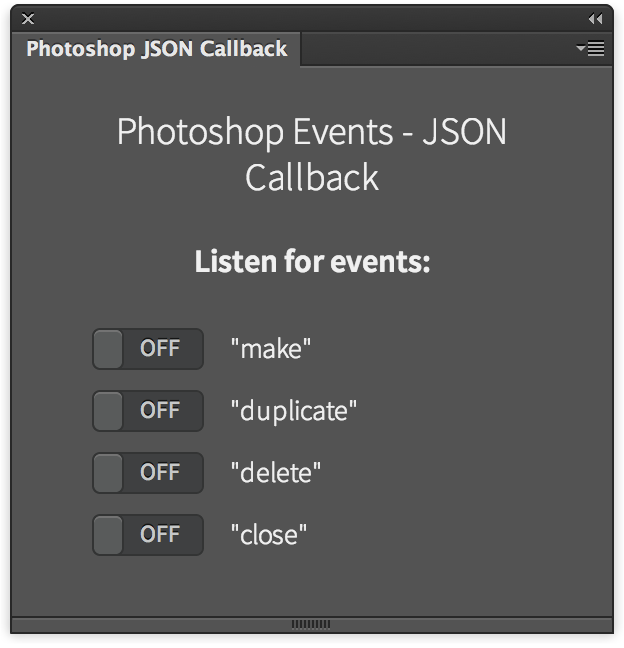Click the "duplicate" event label
Viewport: 624px width, 648px height.
tap(294, 412)
